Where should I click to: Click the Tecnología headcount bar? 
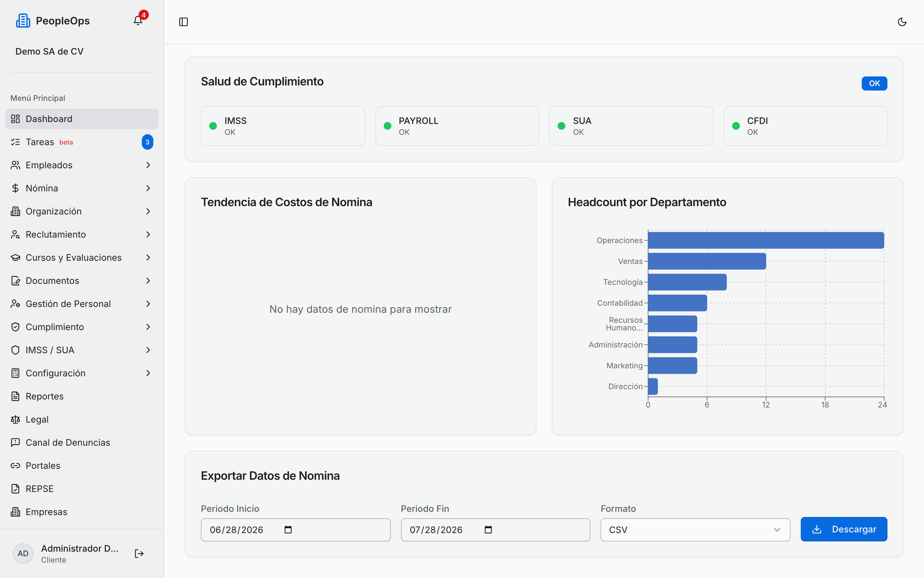(687, 282)
